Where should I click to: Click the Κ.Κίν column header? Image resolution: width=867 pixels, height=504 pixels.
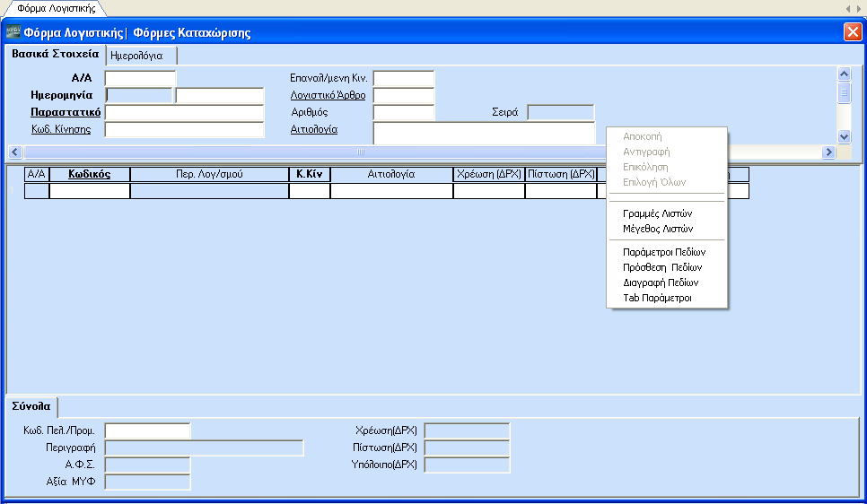point(310,174)
